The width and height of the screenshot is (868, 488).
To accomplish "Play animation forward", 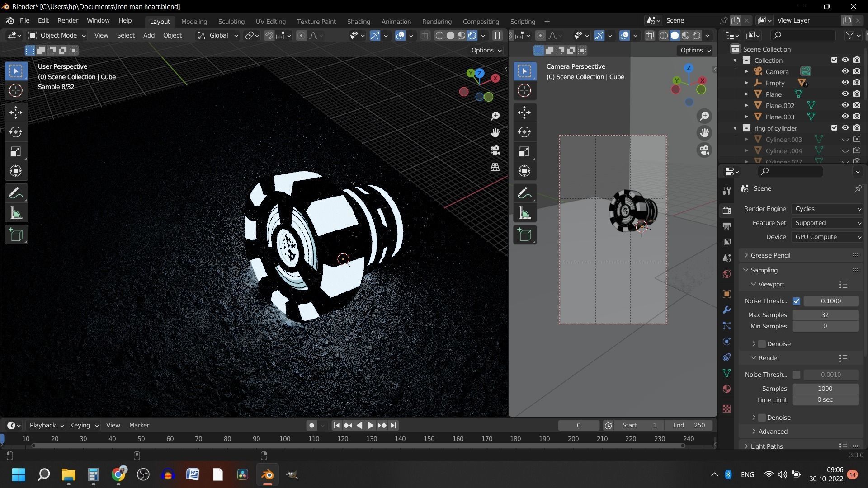I will pyautogui.click(x=370, y=425).
